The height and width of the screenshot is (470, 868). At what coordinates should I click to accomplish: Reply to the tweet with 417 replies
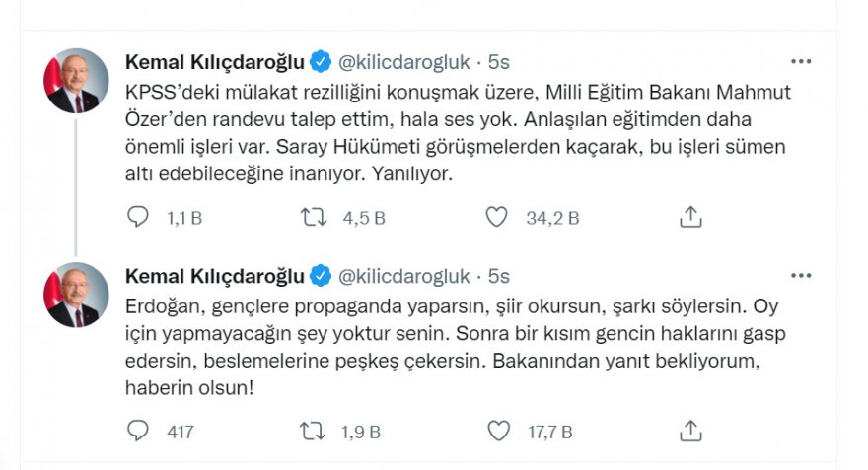pos(137,431)
